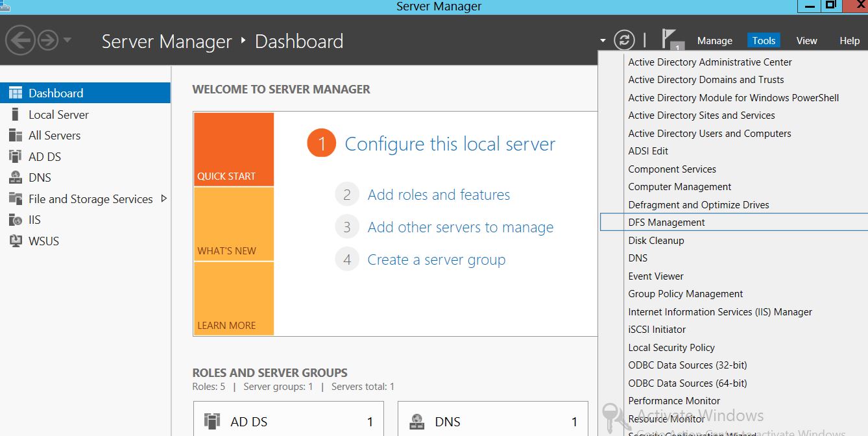Select the QUICK START orange tile
This screenshot has width=868, height=436.
click(234, 149)
